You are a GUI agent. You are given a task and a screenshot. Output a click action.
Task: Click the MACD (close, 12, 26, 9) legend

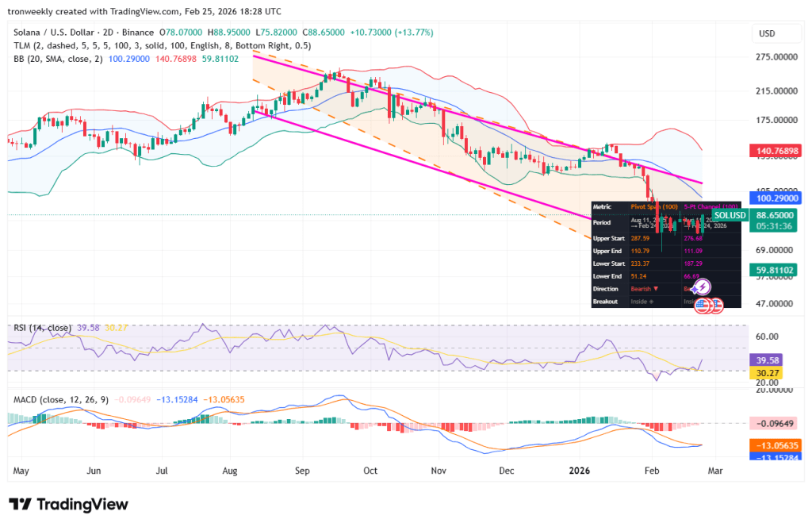tap(61, 400)
